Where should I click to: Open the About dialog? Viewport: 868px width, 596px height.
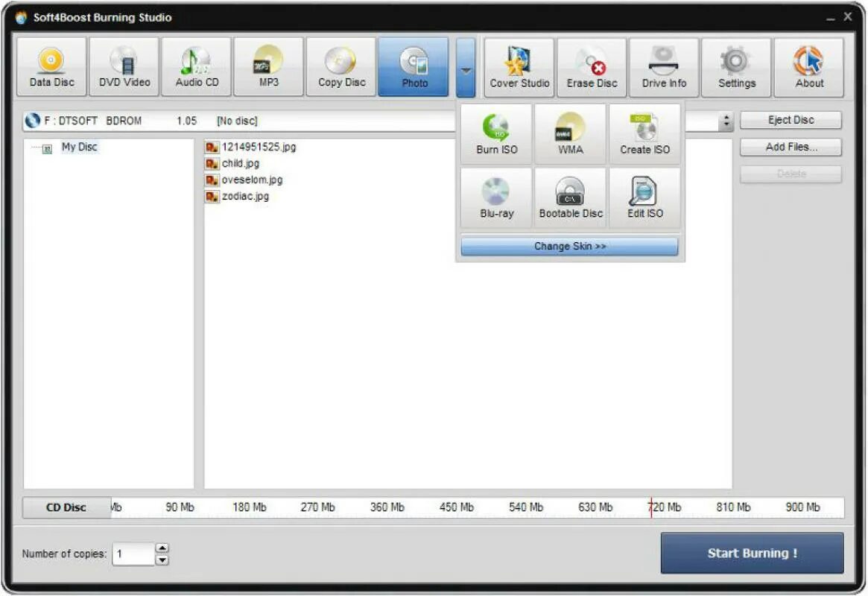[x=809, y=68]
